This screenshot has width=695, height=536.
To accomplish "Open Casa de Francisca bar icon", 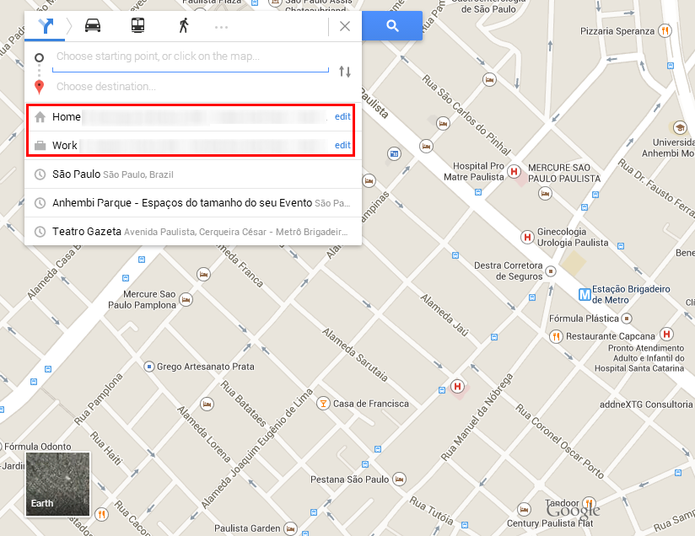I will click(x=323, y=403).
